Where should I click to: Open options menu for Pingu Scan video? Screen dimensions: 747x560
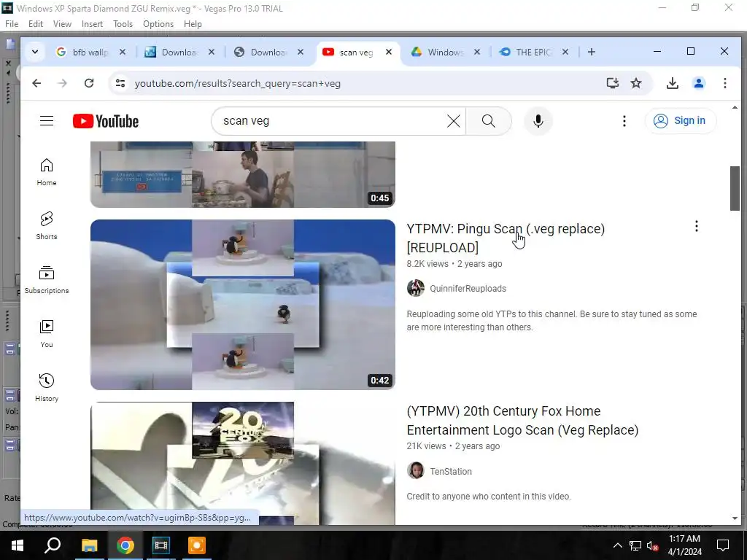pos(697,226)
